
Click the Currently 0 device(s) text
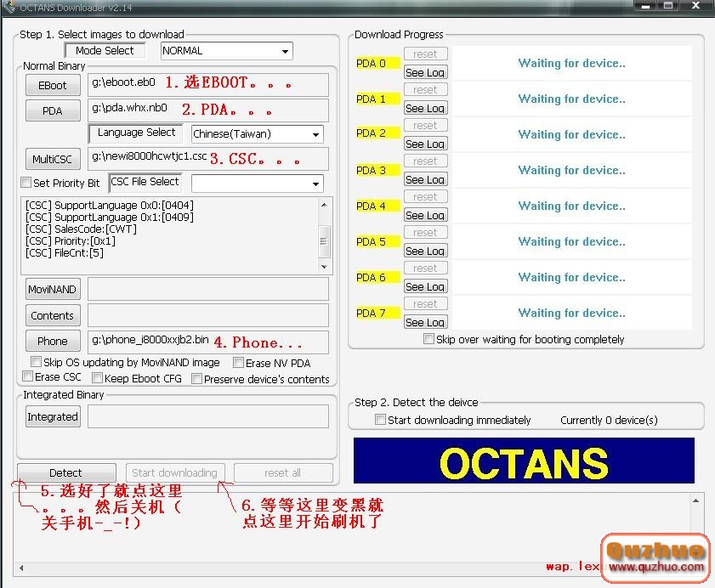pyautogui.click(x=609, y=420)
